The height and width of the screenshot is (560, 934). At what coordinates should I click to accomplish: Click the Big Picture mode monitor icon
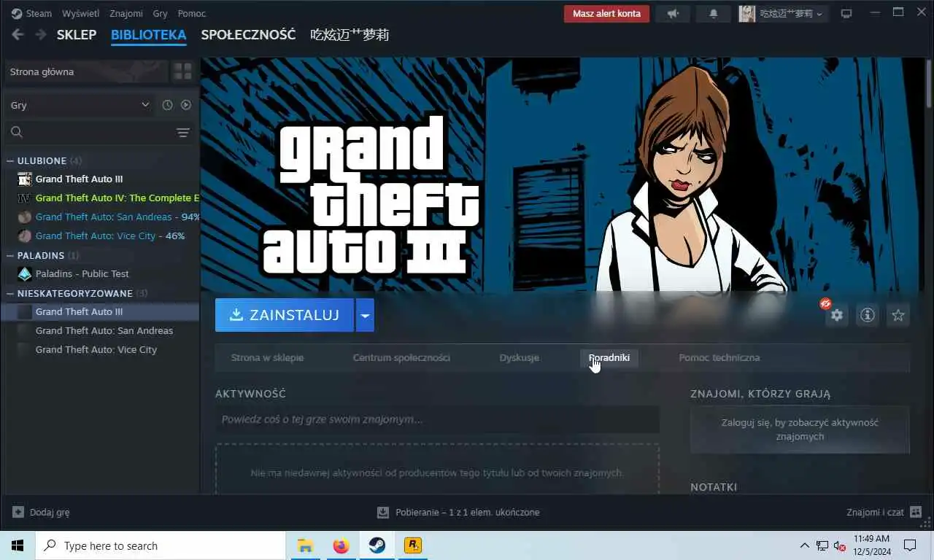point(846,13)
